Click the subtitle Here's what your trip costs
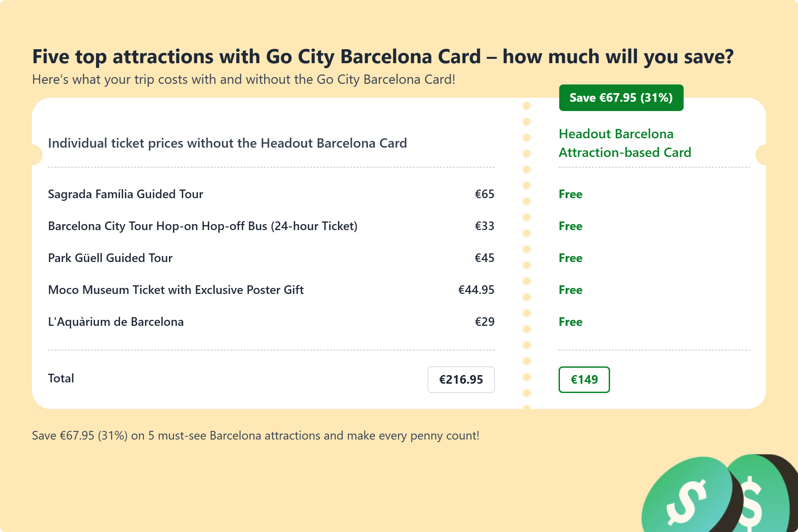Viewport: 798px width, 532px height. click(x=244, y=79)
